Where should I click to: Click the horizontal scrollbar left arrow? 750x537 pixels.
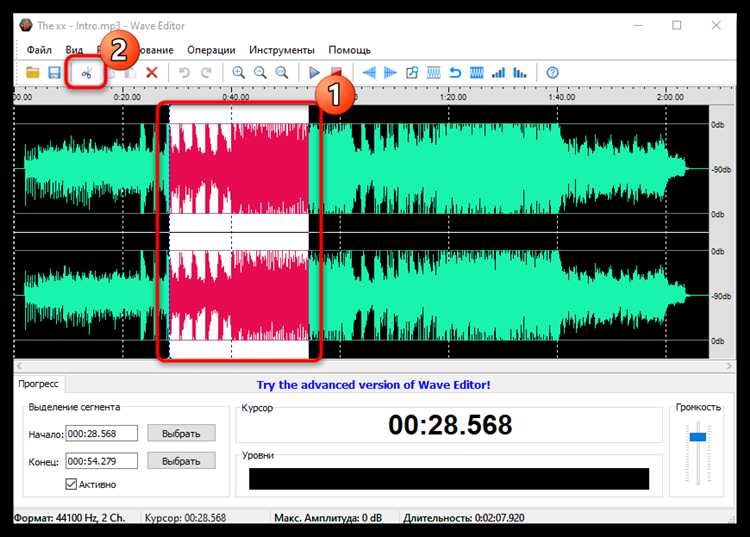[x=19, y=366]
